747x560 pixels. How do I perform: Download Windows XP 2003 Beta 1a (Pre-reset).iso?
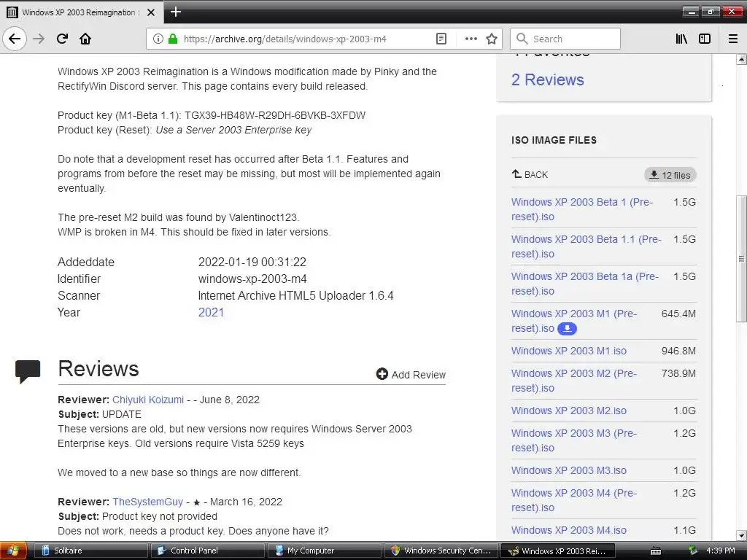point(585,284)
